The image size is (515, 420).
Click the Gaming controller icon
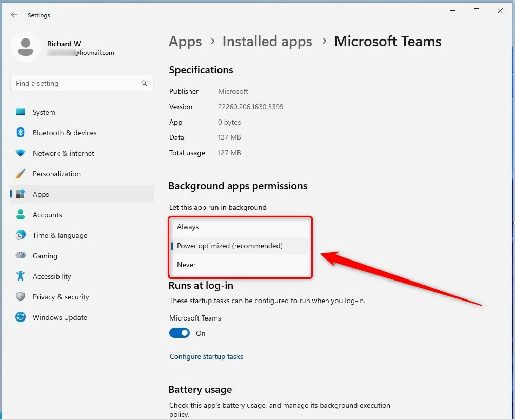(x=21, y=256)
